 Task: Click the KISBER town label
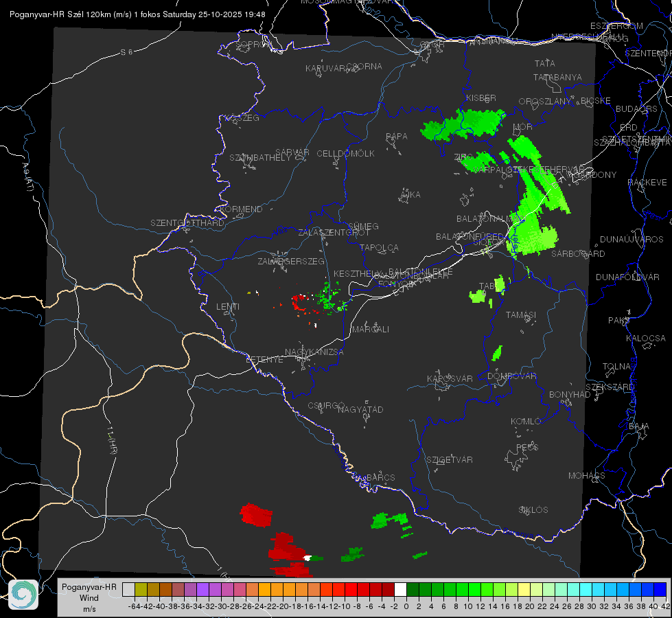pos(481,98)
